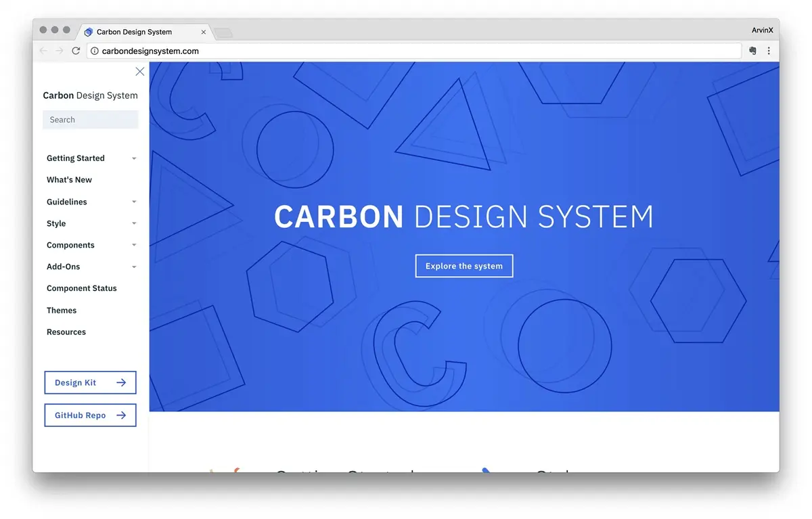Click the browser back arrow
Viewport: 812px width, 519px height.
tap(44, 51)
